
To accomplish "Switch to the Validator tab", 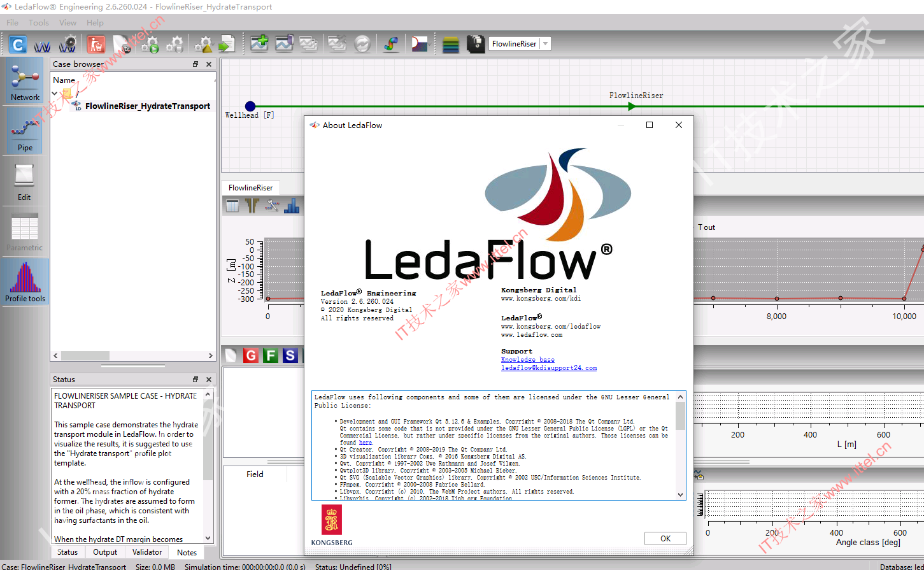I will click(x=147, y=552).
